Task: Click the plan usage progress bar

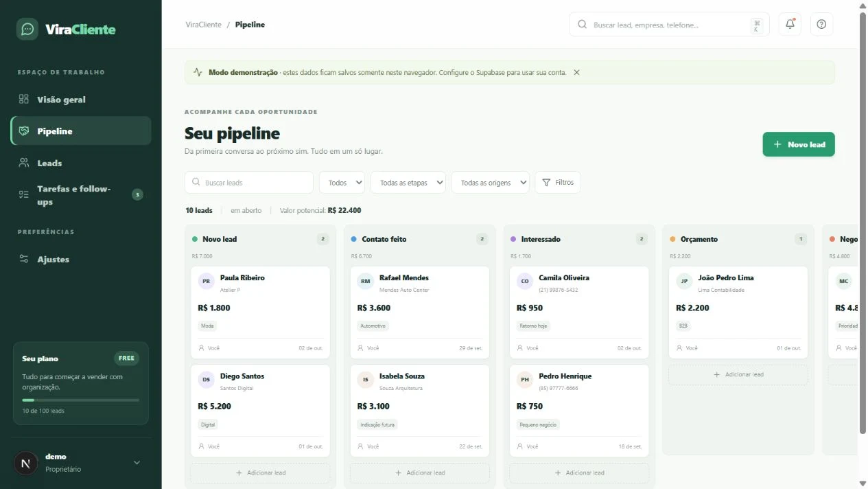Action: 80,400
